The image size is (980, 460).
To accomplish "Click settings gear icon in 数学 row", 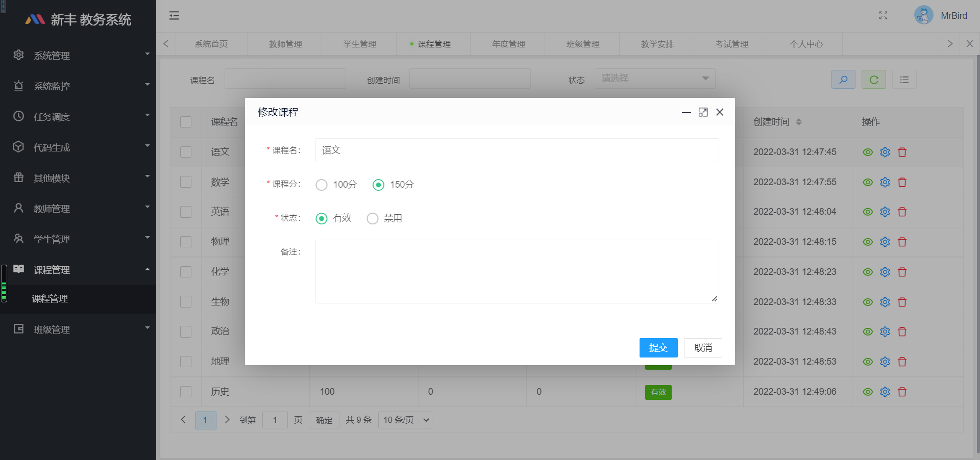I will [x=885, y=182].
